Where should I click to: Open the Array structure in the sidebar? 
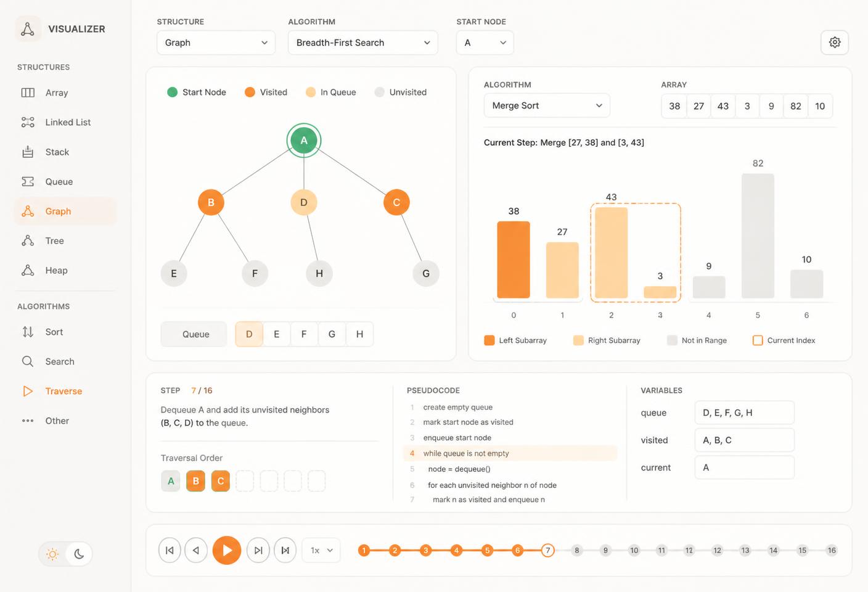coord(65,92)
